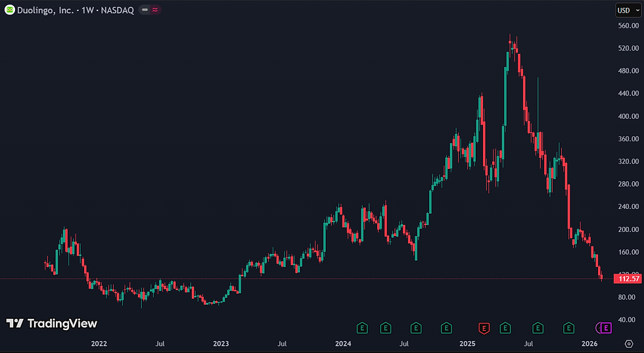Click the 2024 time axis label
The width and height of the screenshot is (644, 353).
coord(343,344)
